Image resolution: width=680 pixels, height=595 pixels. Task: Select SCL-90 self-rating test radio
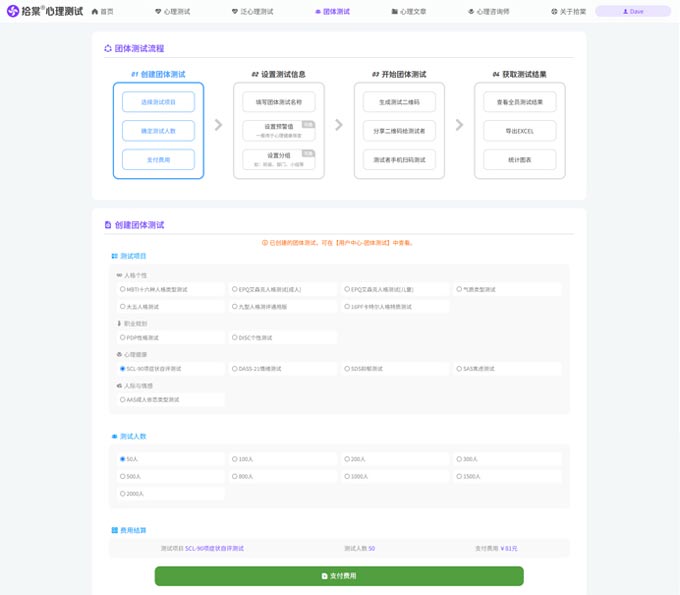tap(123, 369)
